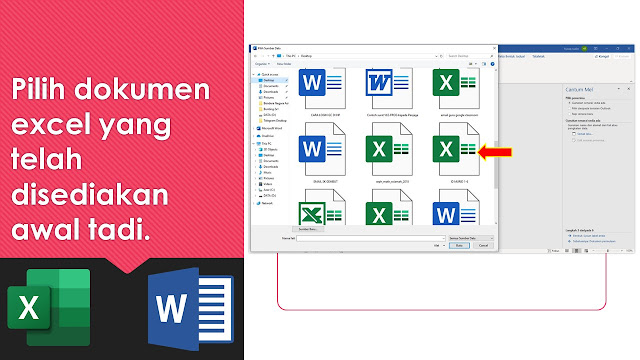Select Desktop under Quick access
The image size is (640, 360).
pyautogui.click(x=269, y=80)
